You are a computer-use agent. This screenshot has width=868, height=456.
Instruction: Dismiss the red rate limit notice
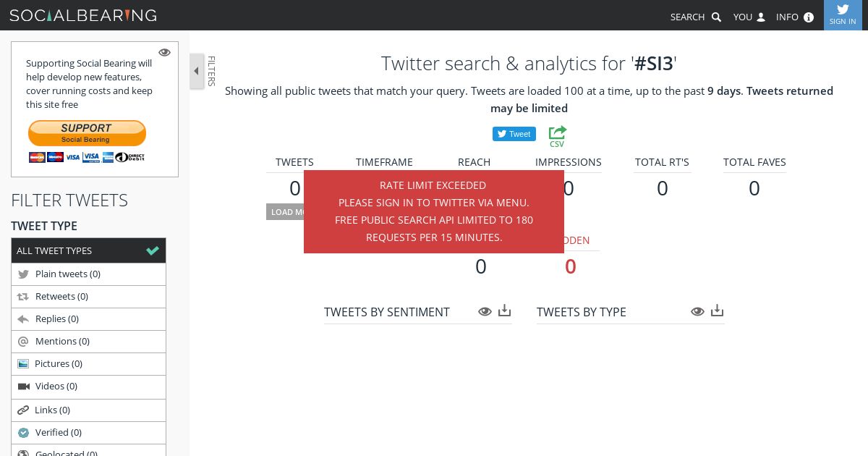434,211
